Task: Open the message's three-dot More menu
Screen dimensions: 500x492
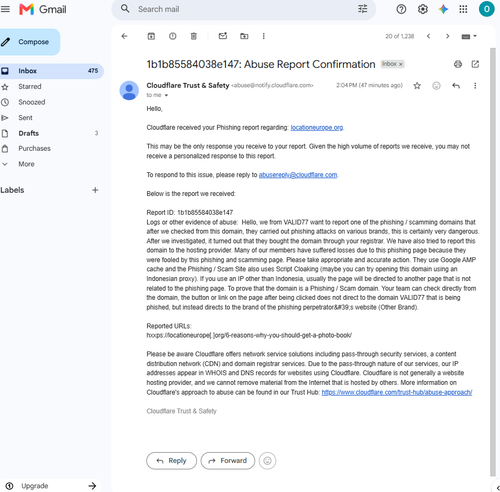Action: [475, 86]
